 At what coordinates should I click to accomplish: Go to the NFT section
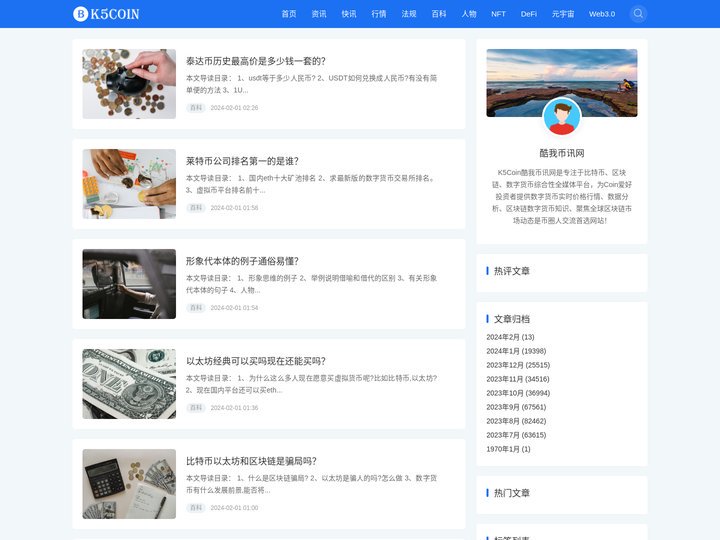[x=498, y=14]
